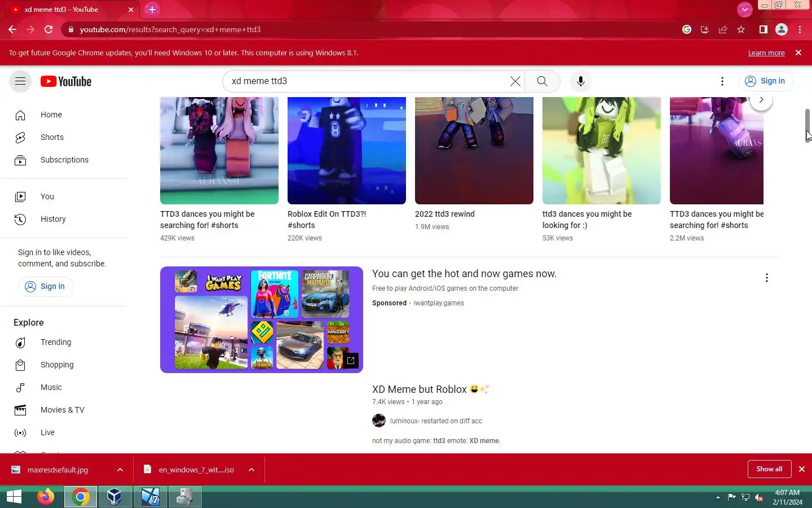Click the network tray icon

(745, 497)
